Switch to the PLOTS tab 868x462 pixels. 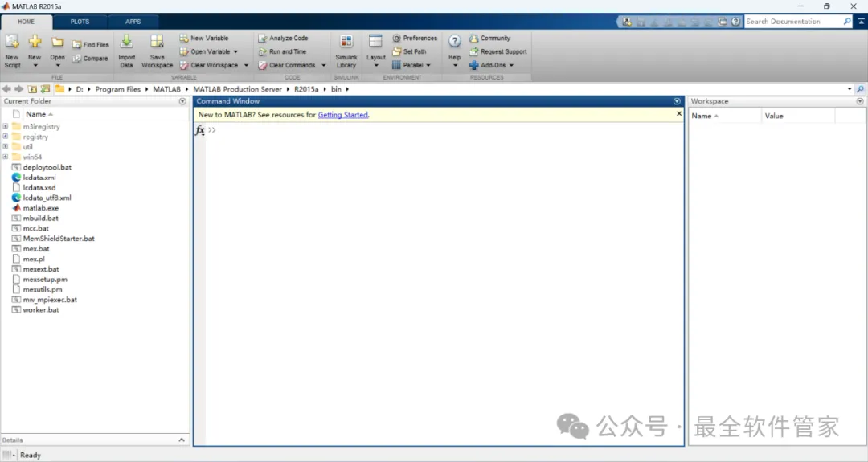point(80,22)
